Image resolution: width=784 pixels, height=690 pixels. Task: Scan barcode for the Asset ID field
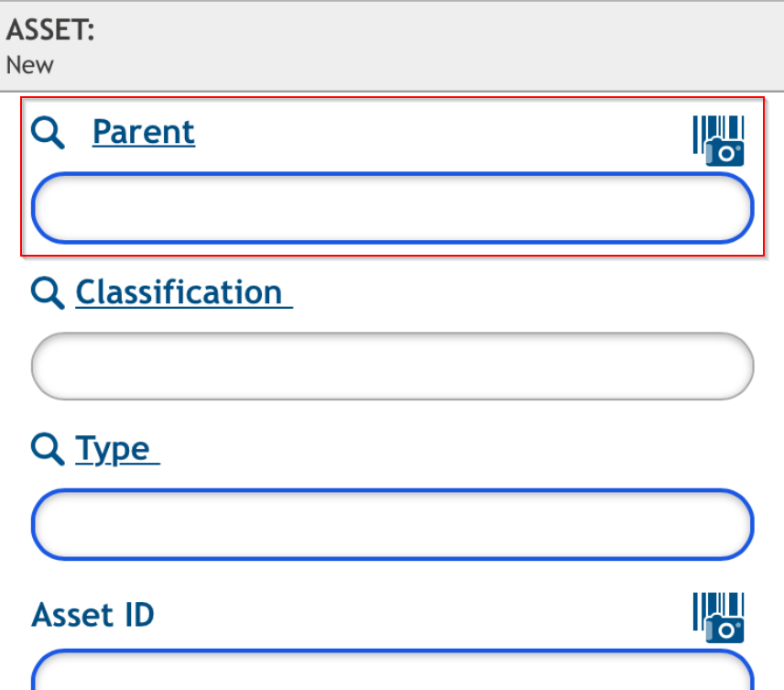718,617
